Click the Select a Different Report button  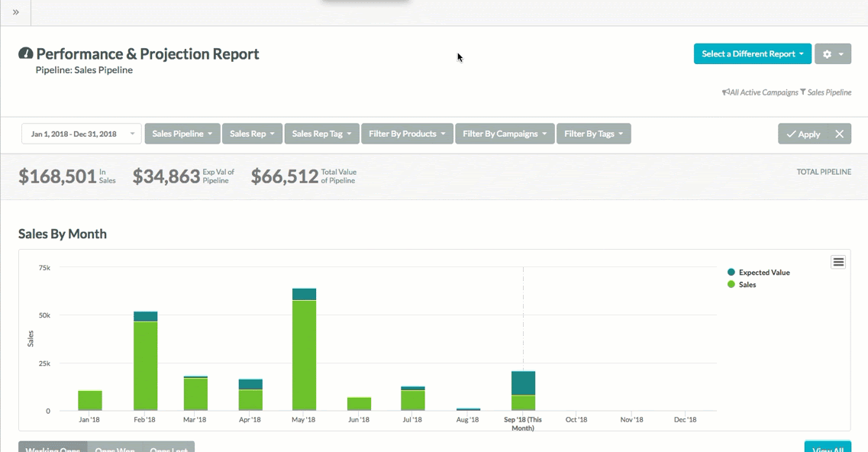(752, 53)
